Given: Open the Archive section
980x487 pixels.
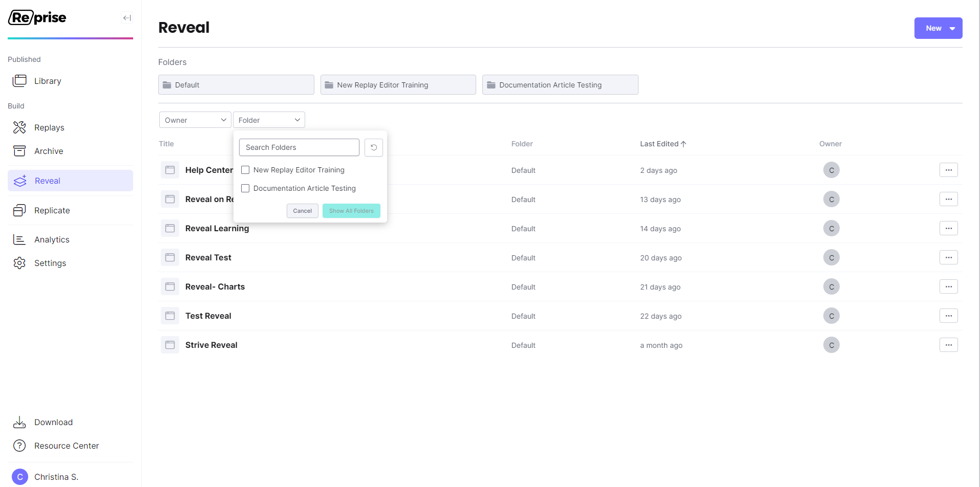Looking at the screenshot, I should (49, 151).
